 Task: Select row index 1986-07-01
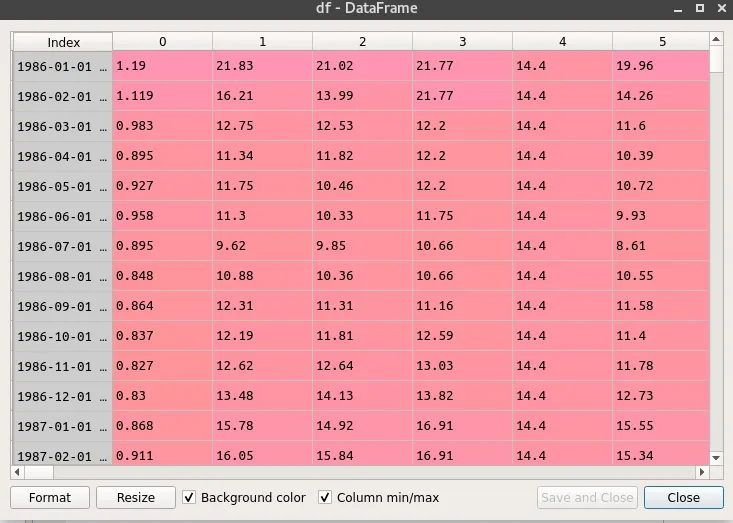tap(63, 246)
